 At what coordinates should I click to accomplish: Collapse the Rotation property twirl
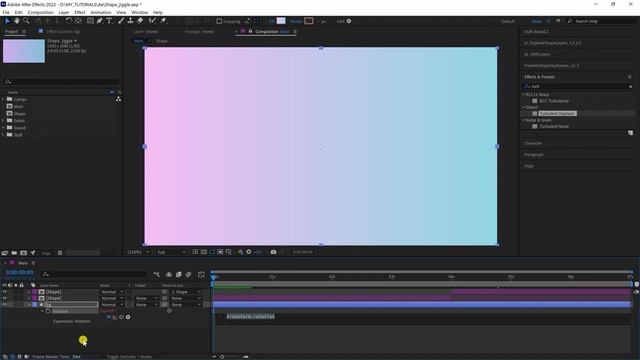point(42,311)
